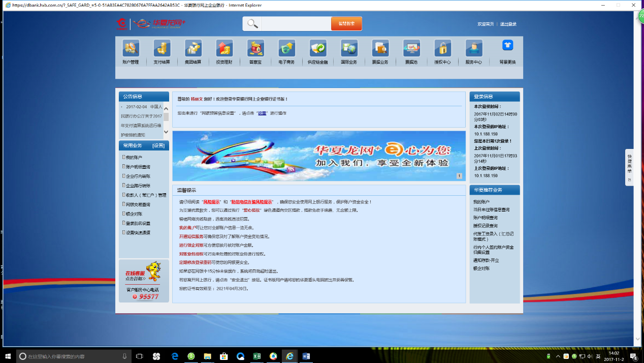The height and width of the screenshot is (363, 644).
Task: Click 开通短信服务 link in tips
Action: tap(191, 236)
